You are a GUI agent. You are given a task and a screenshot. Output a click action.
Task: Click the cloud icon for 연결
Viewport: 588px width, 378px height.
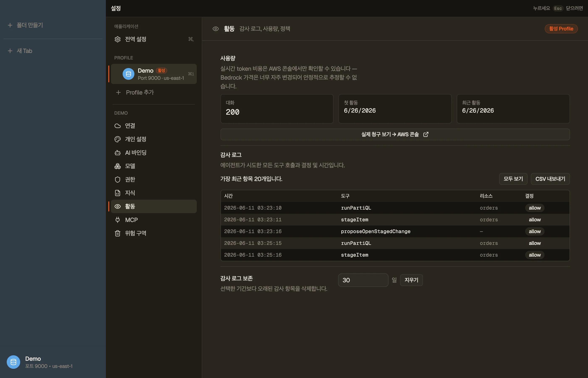click(118, 126)
